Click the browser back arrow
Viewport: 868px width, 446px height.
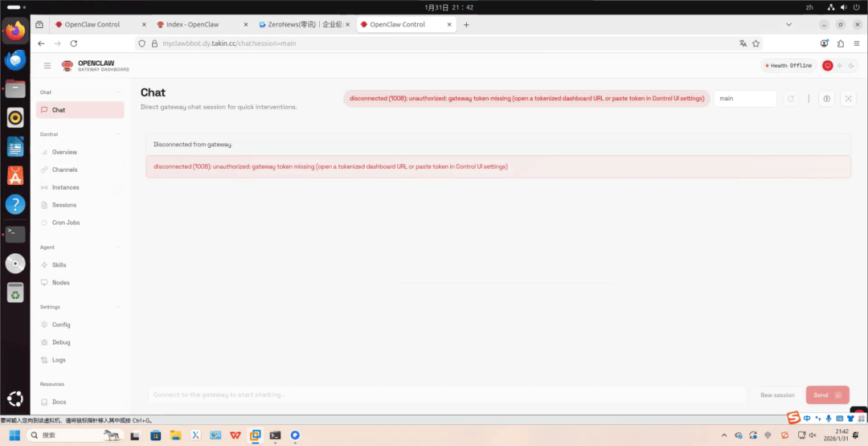(41, 43)
